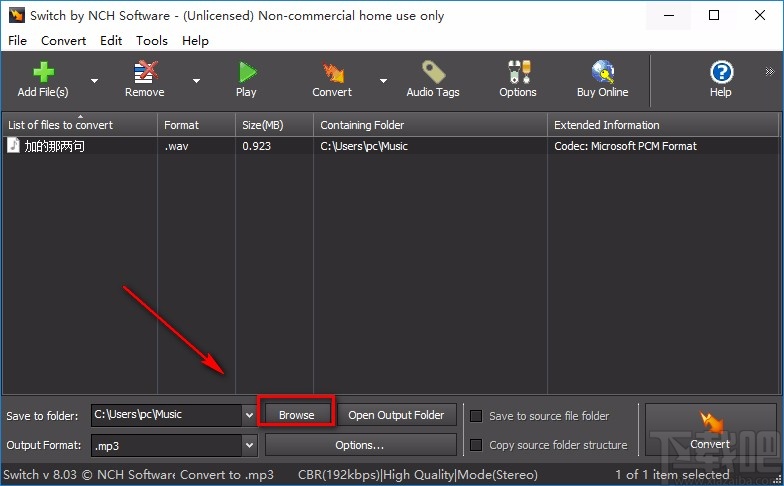
Task: Select the music file icon for 加的那两句
Action: 14,146
